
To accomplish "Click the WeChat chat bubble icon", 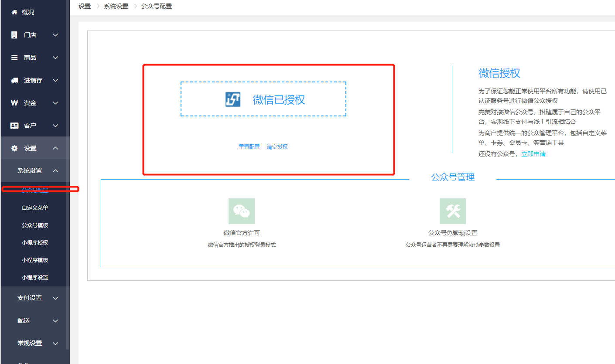I will pyautogui.click(x=242, y=211).
